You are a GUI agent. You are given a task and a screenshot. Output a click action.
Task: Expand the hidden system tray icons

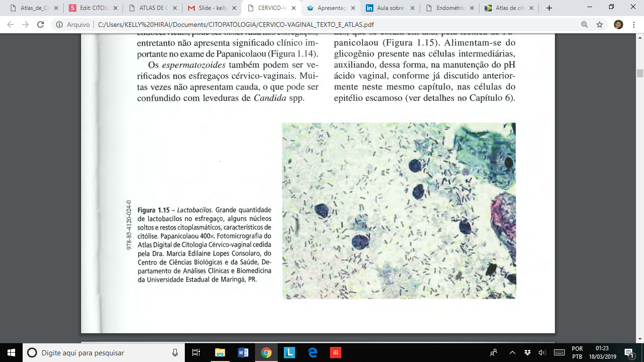pyautogui.click(x=512, y=353)
